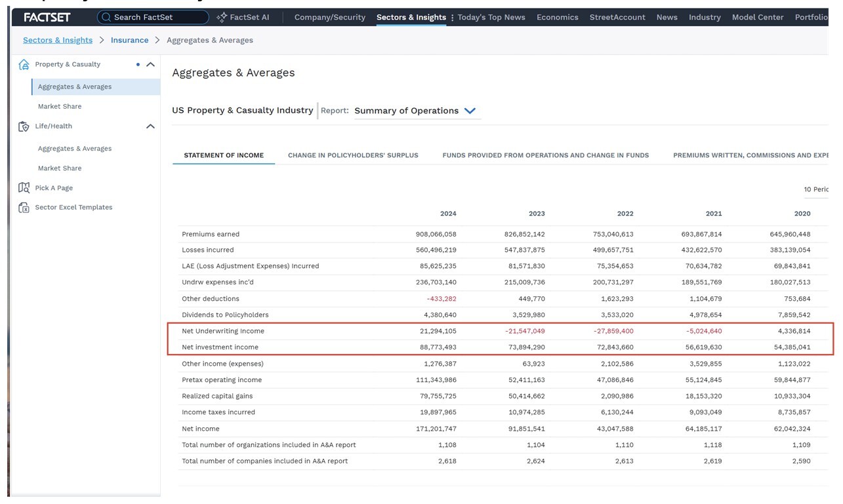Open the 10 Periods selector
843x504 pixels.
817,189
